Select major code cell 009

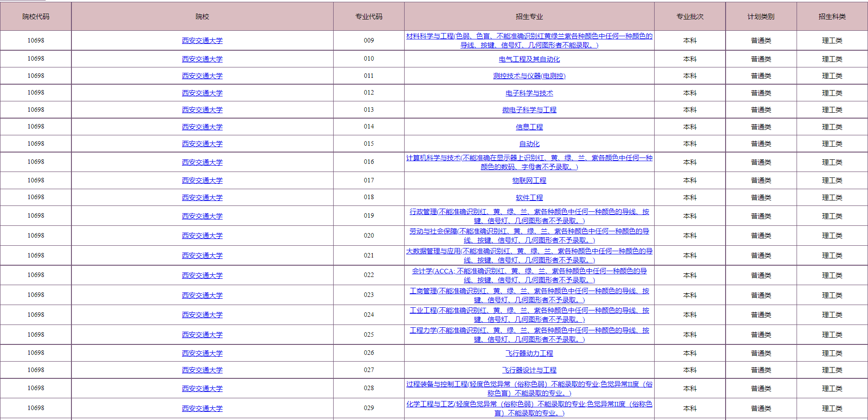(x=369, y=40)
